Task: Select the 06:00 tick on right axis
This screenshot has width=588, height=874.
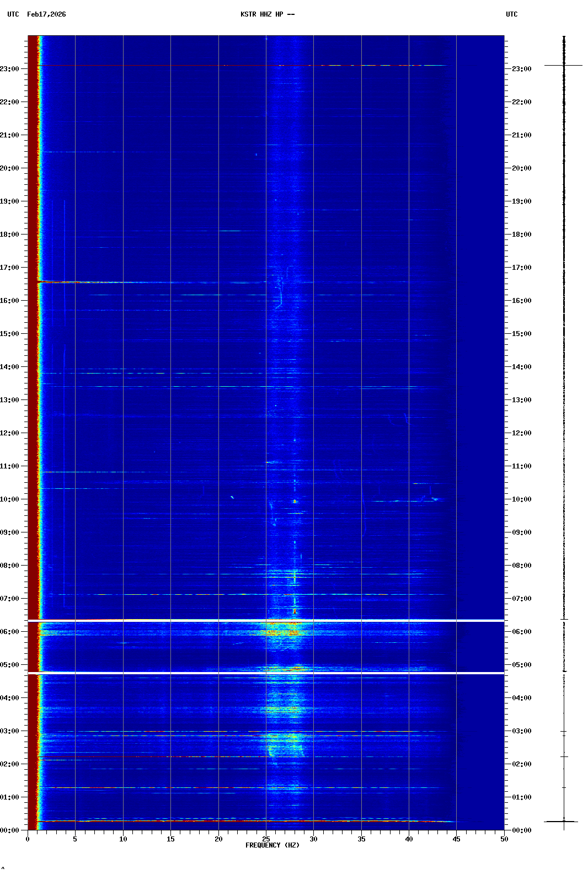Action: tap(521, 632)
